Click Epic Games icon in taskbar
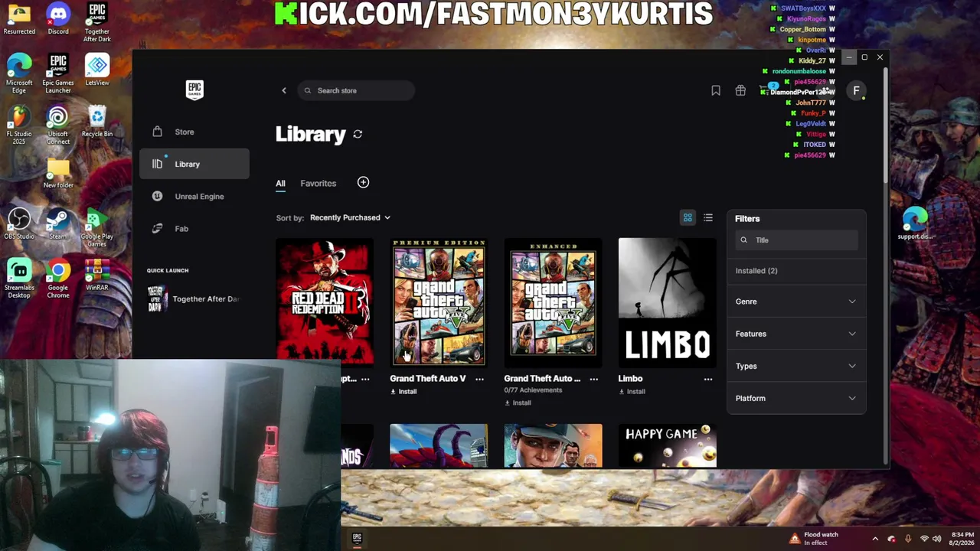The height and width of the screenshot is (551, 980). pos(357,539)
